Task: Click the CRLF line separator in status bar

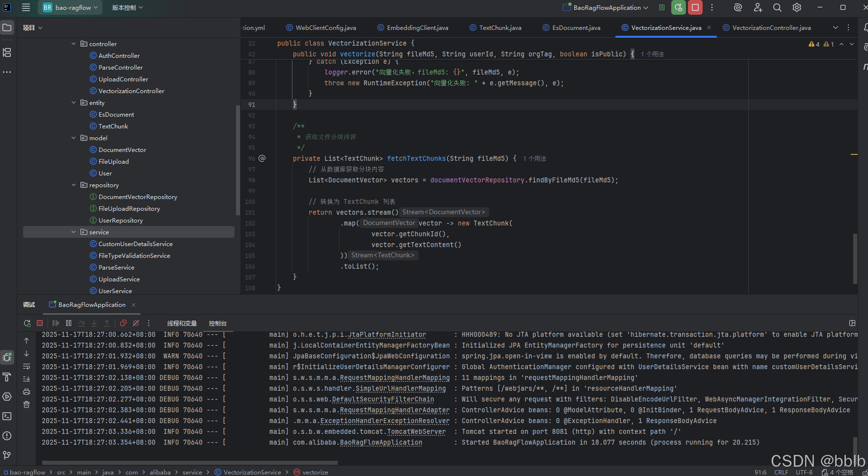Action: (781, 472)
